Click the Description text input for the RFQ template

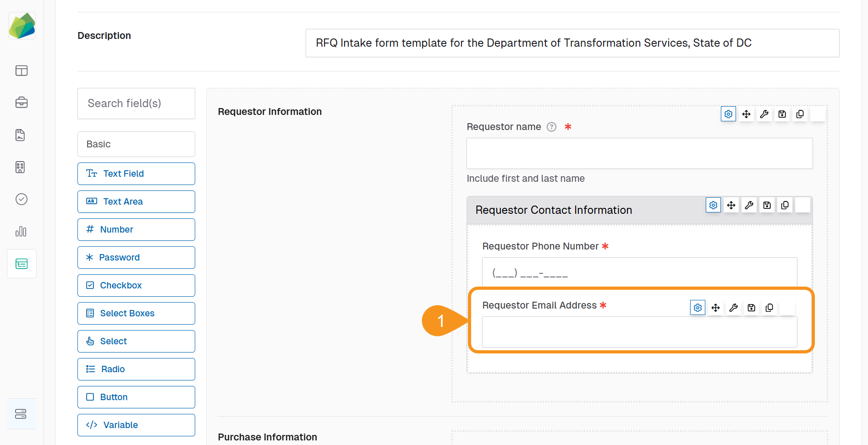(572, 43)
